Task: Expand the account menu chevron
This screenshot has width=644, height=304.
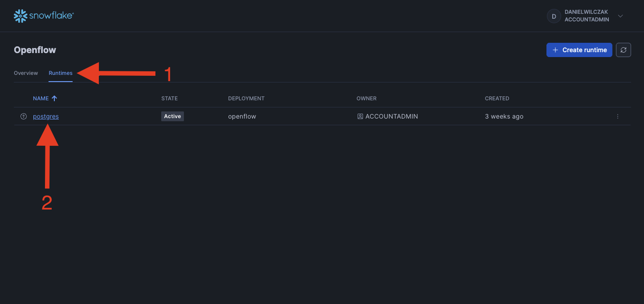Action: [x=620, y=16]
